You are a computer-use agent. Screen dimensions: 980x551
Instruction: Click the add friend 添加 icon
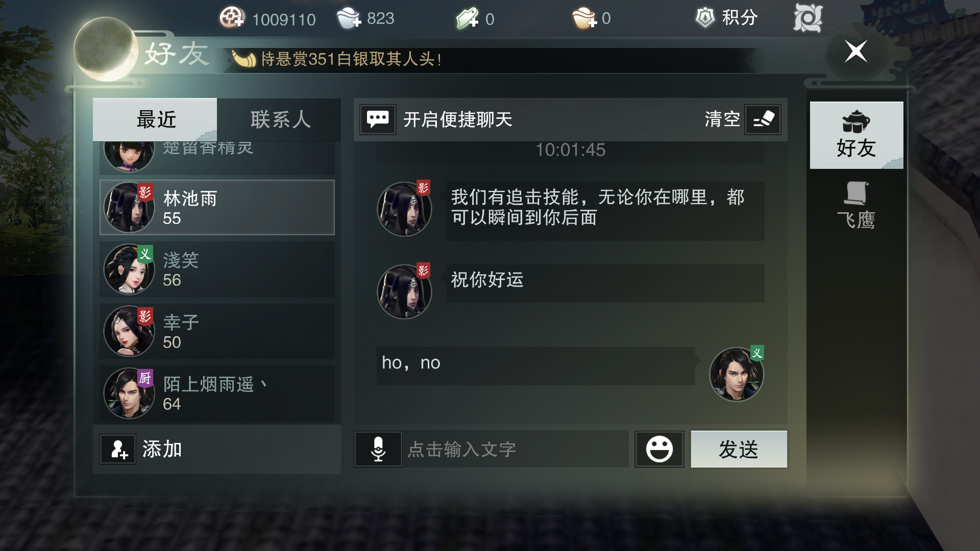click(x=118, y=449)
